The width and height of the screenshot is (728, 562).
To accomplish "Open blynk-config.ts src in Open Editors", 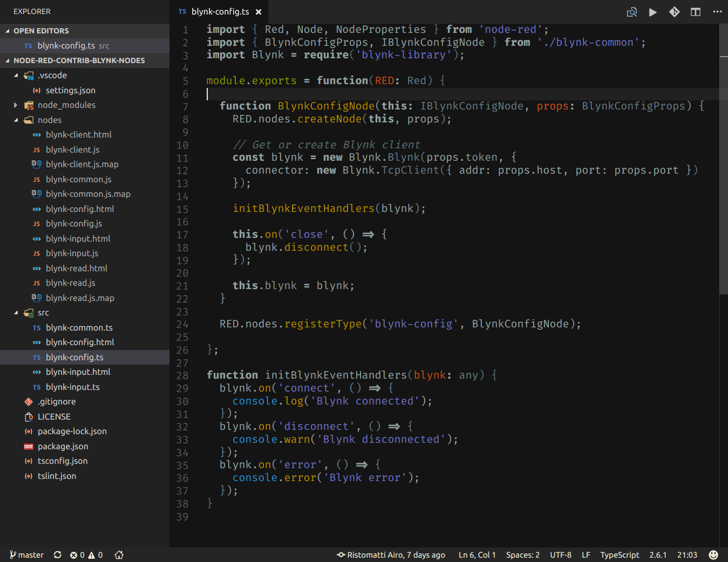I will pyautogui.click(x=85, y=46).
